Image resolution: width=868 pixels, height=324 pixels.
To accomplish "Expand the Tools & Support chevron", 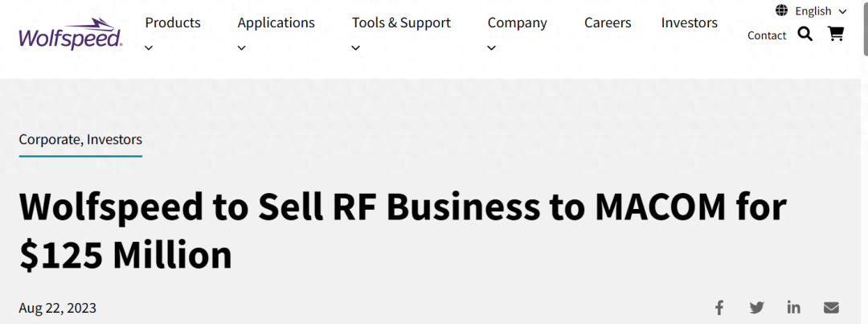I will coord(356,47).
